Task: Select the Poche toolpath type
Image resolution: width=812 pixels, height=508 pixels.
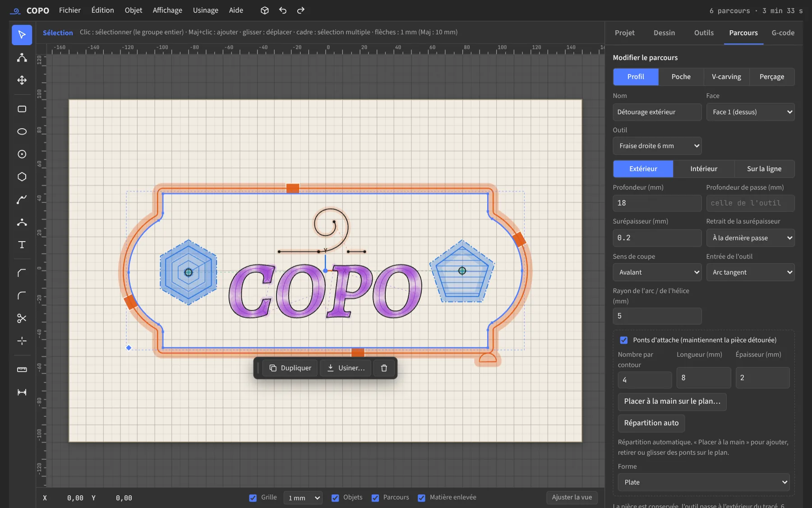Action: pyautogui.click(x=681, y=77)
